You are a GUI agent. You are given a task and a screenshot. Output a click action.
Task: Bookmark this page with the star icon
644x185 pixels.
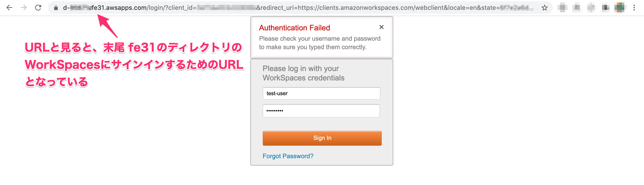(544, 8)
